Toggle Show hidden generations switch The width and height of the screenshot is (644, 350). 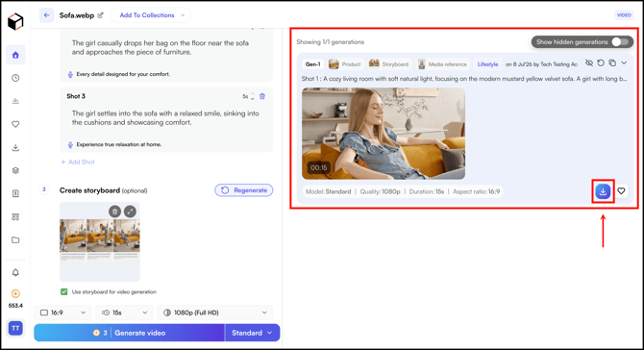tap(620, 42)
